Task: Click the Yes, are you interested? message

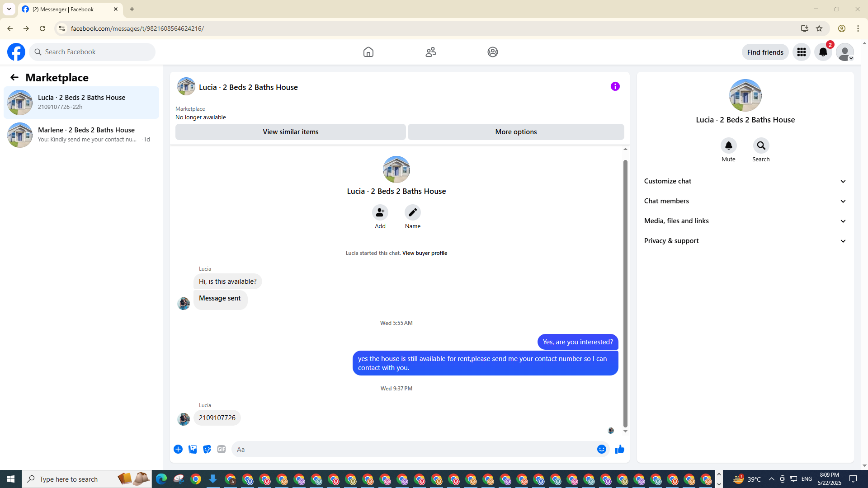Action: coord(578,342)
